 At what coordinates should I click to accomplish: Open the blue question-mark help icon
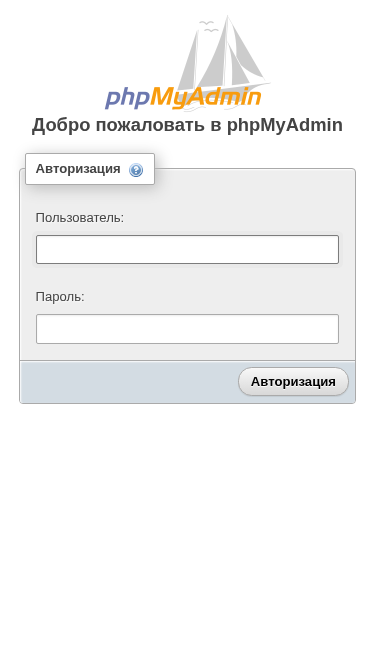(x=136, y=170)
